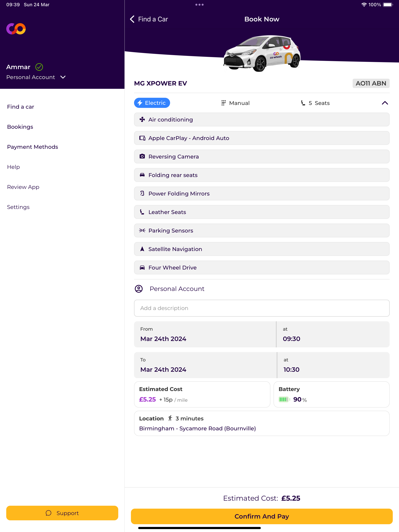Tap the Manual gearbox icon

click(x=224, y=103)
